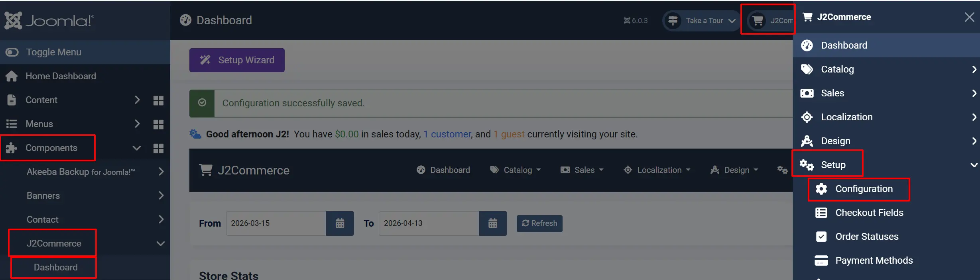Open Payment Methods under Setup
Screen dimensions: 980x280
pyautogui.click(x=874, y=260)
